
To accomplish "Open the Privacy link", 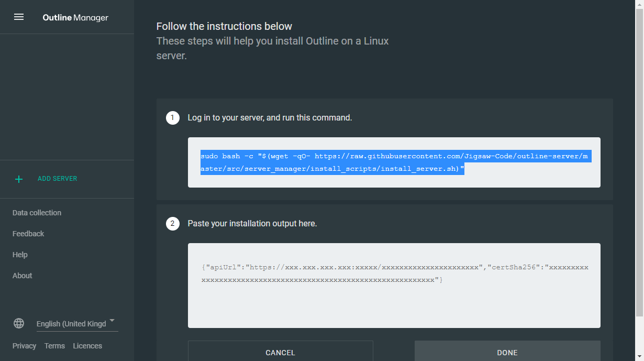I will [x=24, y=346].
